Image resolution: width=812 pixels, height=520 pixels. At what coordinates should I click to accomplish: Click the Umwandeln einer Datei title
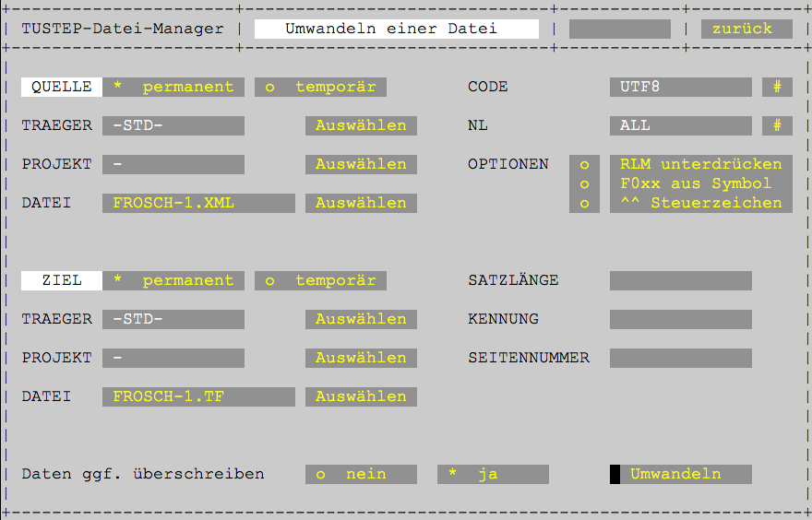click(396, 29)
